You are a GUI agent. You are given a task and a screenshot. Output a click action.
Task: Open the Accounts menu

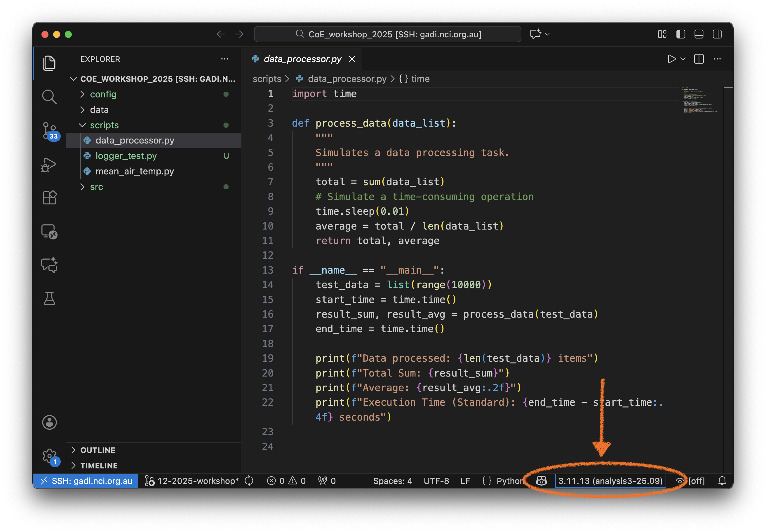(49, 422)
